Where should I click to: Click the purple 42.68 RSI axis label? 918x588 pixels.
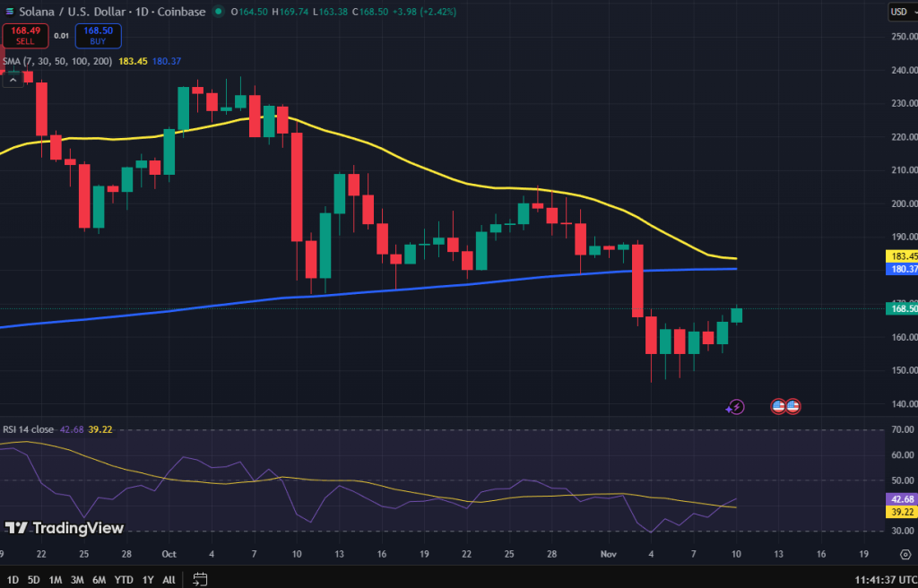(902, 499)
